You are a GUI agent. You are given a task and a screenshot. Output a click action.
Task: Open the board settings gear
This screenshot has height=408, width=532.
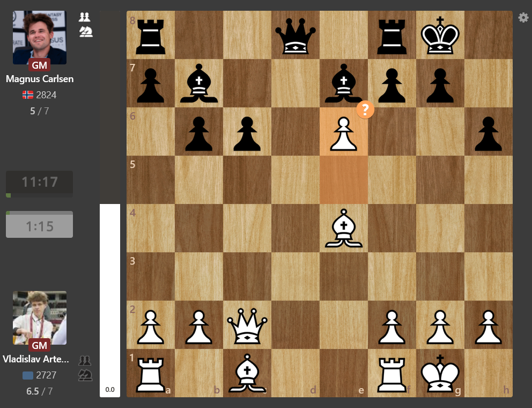tap(523, 18)
